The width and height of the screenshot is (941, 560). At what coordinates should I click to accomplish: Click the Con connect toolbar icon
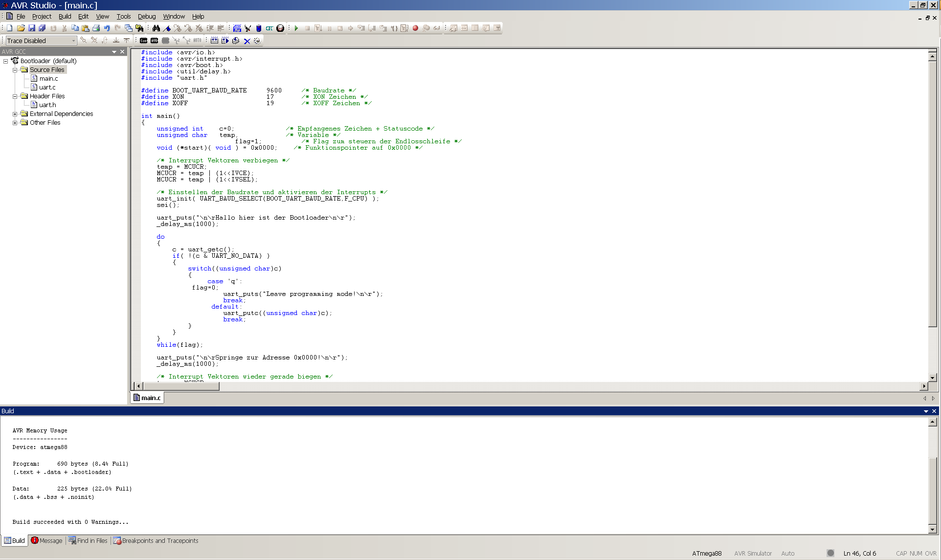click(143, 41)
